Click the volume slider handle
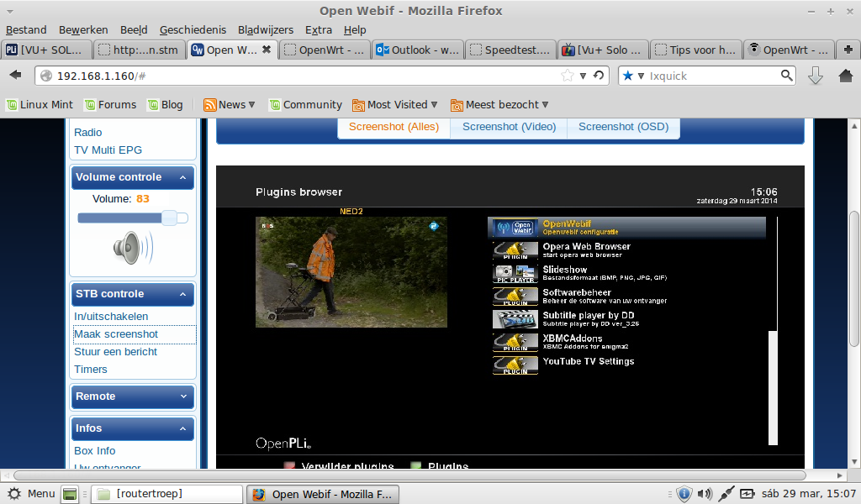861x504 pixels. [x=170, y=218]
